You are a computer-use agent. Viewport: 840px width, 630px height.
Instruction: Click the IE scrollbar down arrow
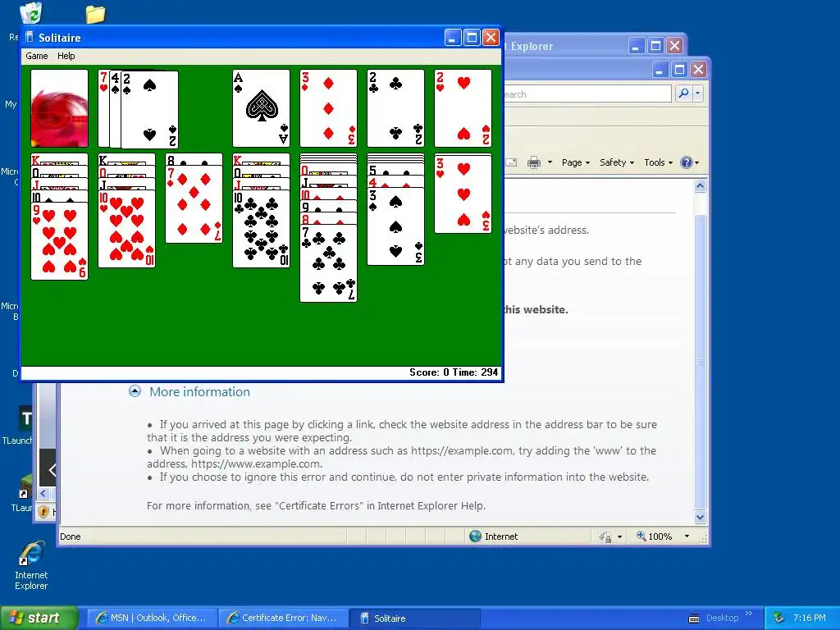pyautogui.click(x=701, y=518)
